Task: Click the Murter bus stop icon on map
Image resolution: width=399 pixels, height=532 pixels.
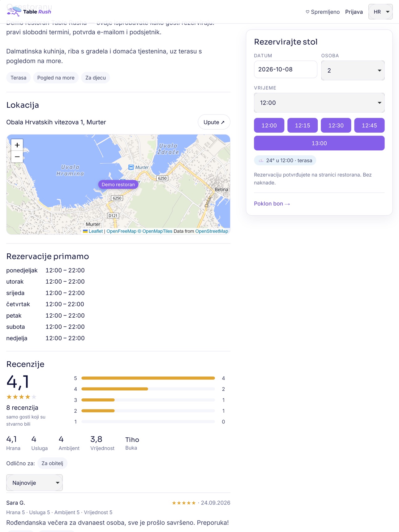Action: (131, 167)
